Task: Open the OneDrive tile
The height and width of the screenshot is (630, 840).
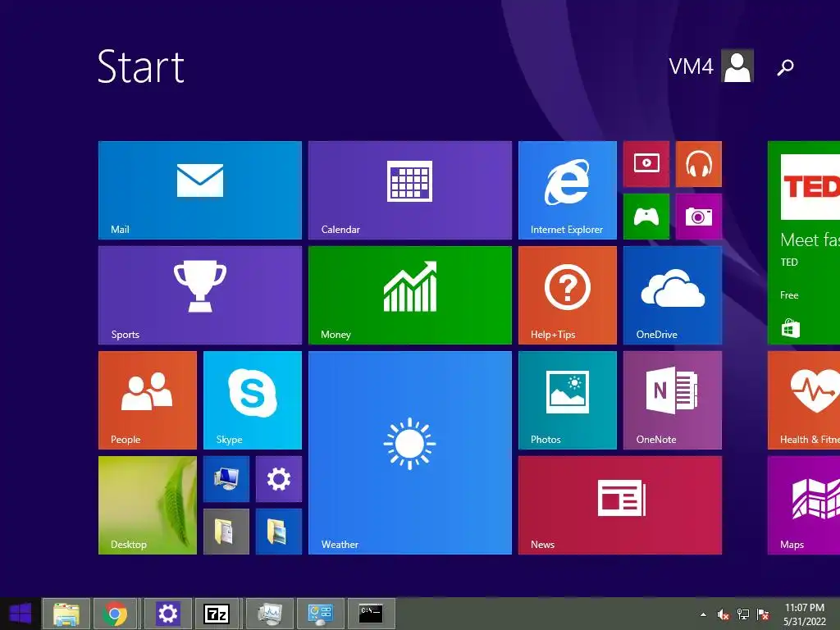Action: click(x=673, y=295)
